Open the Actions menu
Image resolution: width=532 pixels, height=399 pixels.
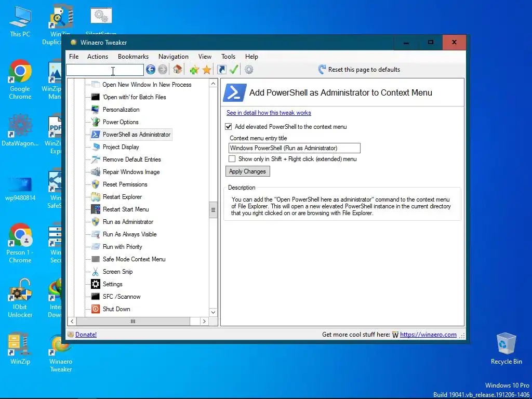coord(98,57)
